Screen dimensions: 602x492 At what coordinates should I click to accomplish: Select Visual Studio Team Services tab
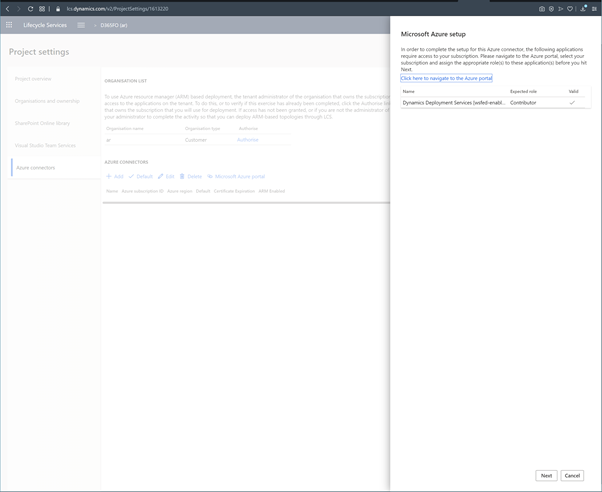45,145
